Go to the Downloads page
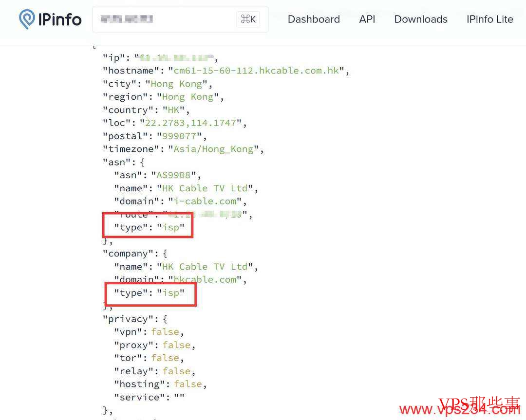 421,19
